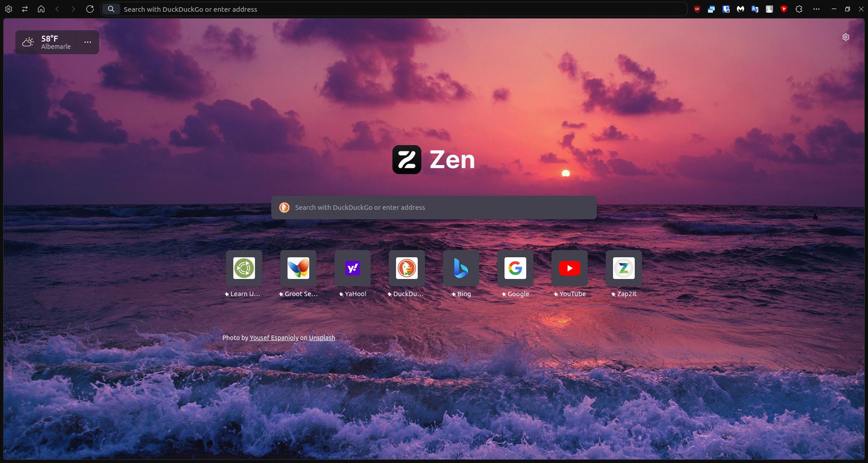This screenshot has width=868, height=463.
Task: Open the red play-button extension
Action: [x=784, y=9]
